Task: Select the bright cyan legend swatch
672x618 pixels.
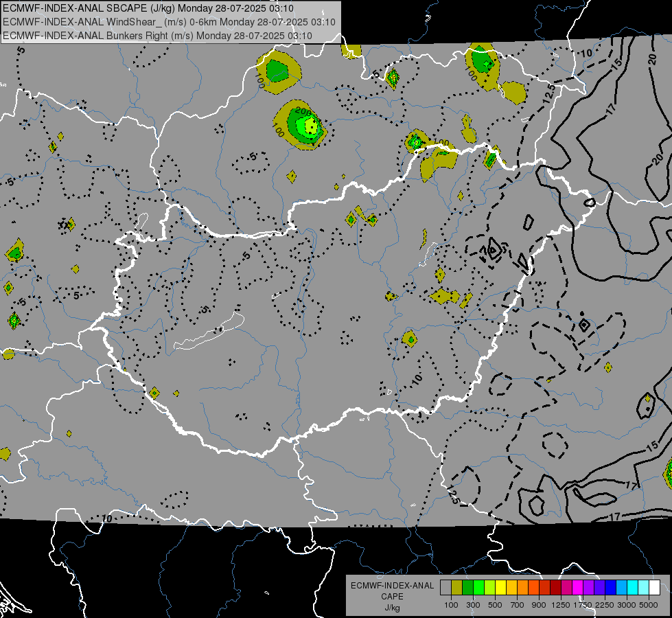Action: (633, 587)
